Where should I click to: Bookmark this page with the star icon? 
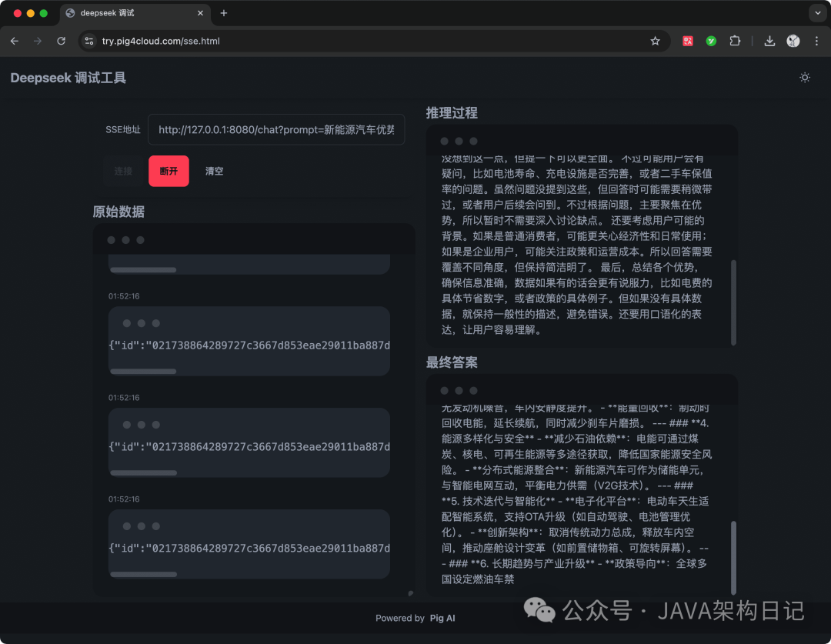[x=655, y=41]
